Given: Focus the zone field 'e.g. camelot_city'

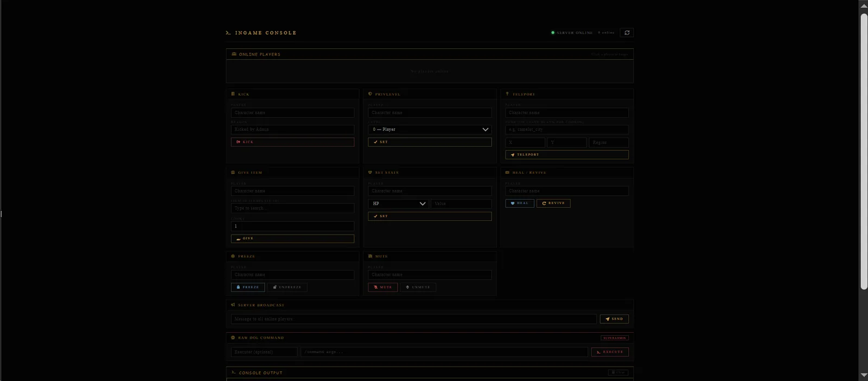Looking at the screenshot, I should 567,130.
